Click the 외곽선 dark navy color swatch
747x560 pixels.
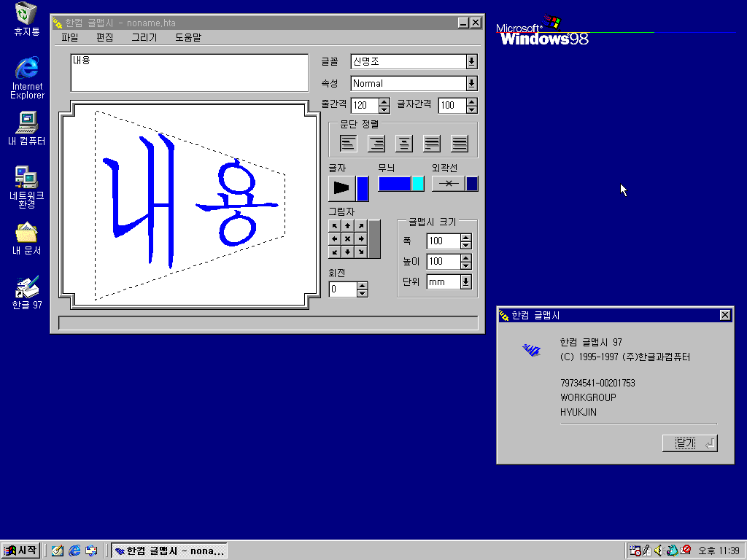click(x=472, y=184)
